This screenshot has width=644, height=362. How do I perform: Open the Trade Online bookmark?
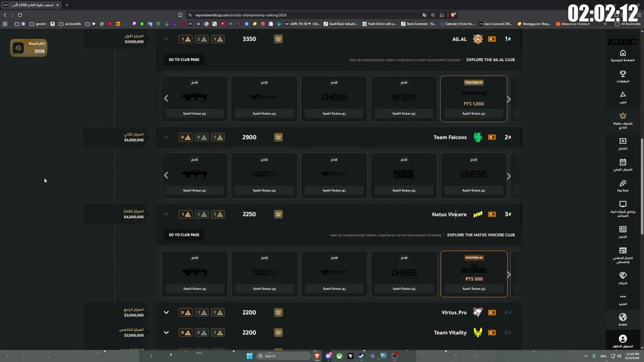click(x=379, y=24)
